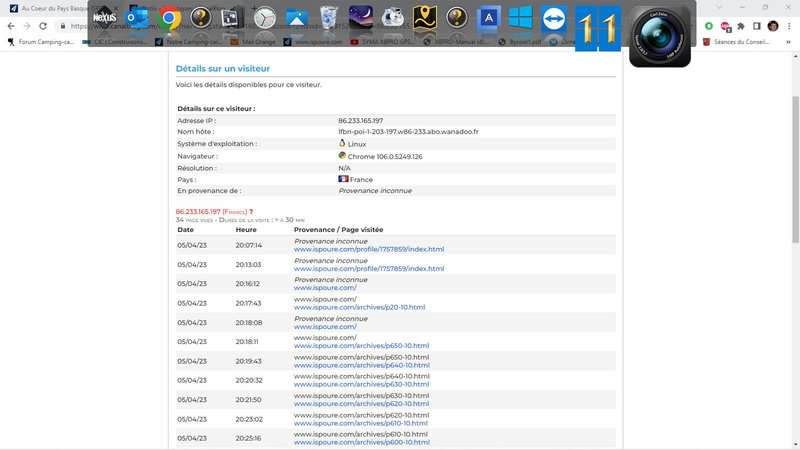Click the red ABP extension icon
This screenshot has height=450, width=800.
pyautogui.click(x=725, y=26)
